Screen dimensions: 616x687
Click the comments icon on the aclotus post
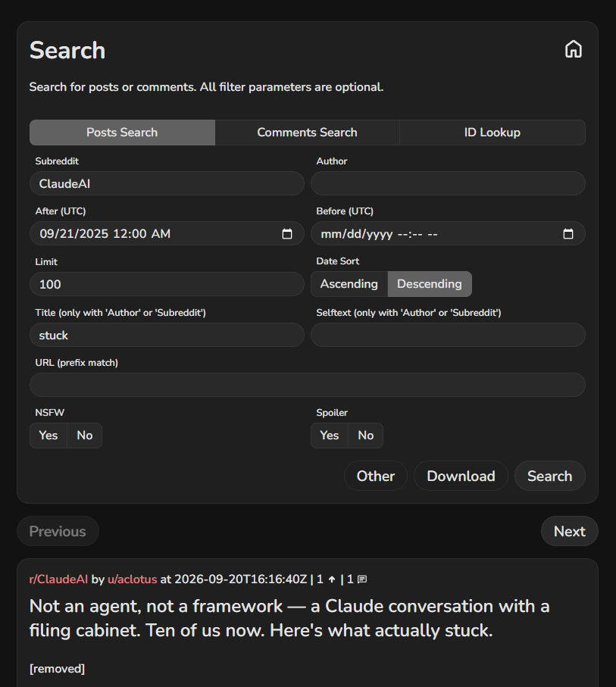click(x=361, y=579)
